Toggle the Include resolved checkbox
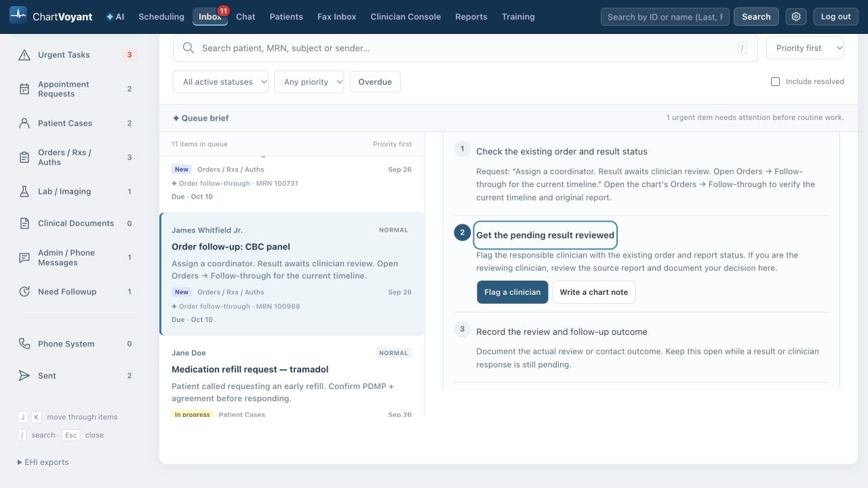Screen dimensions: 868x488 [x=775, y=81]
